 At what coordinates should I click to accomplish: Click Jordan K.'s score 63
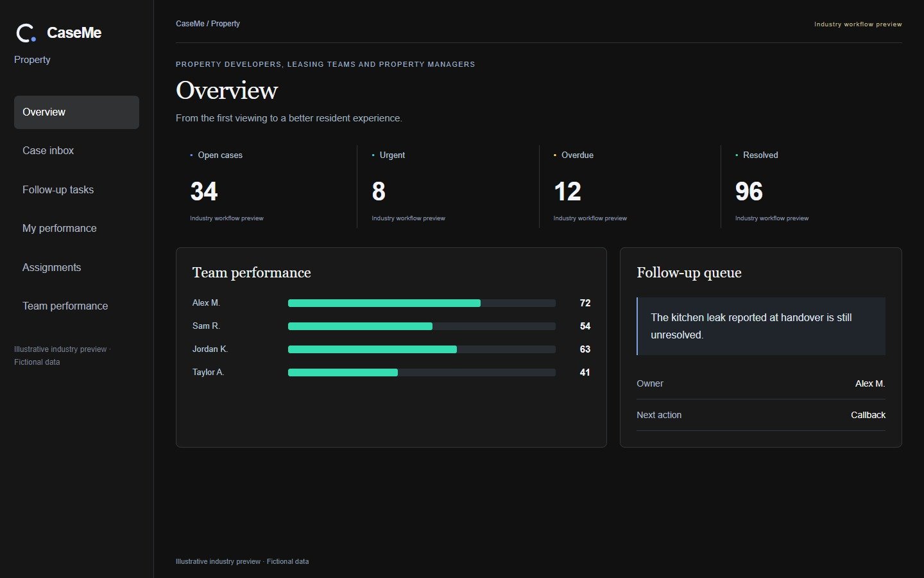point(585,349)
